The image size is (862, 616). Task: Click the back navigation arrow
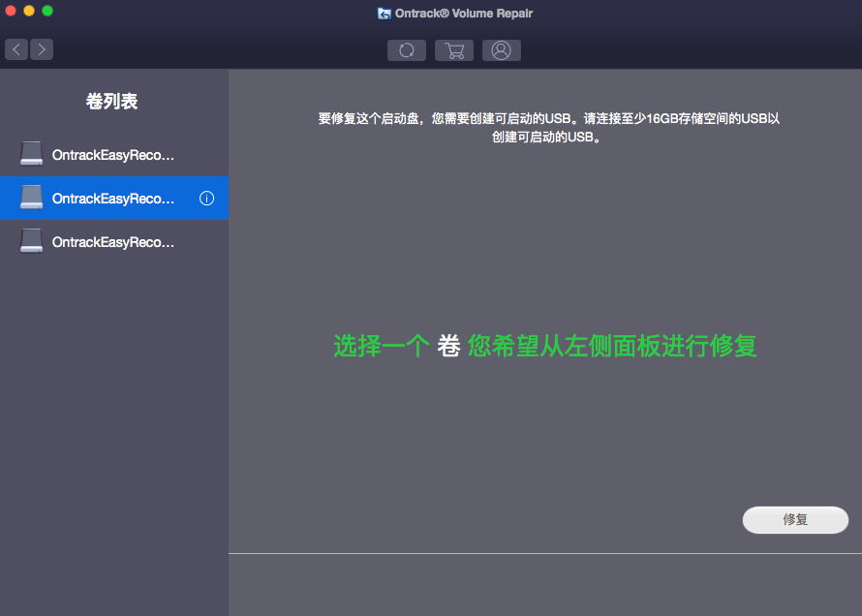(16, 49)
